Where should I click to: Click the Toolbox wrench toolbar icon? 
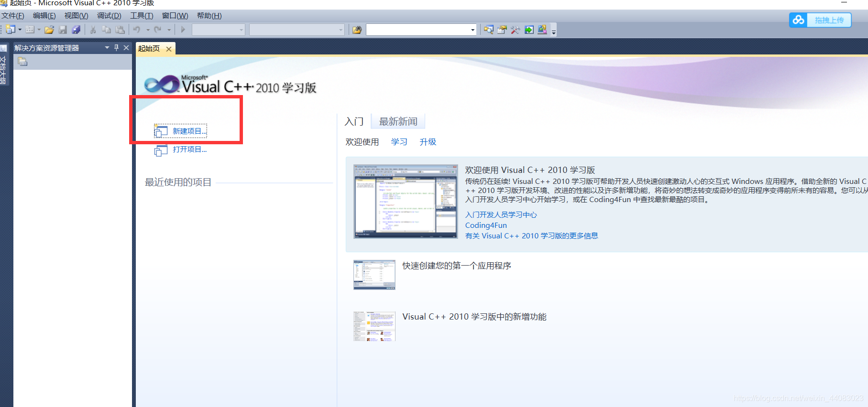[516, 30]
